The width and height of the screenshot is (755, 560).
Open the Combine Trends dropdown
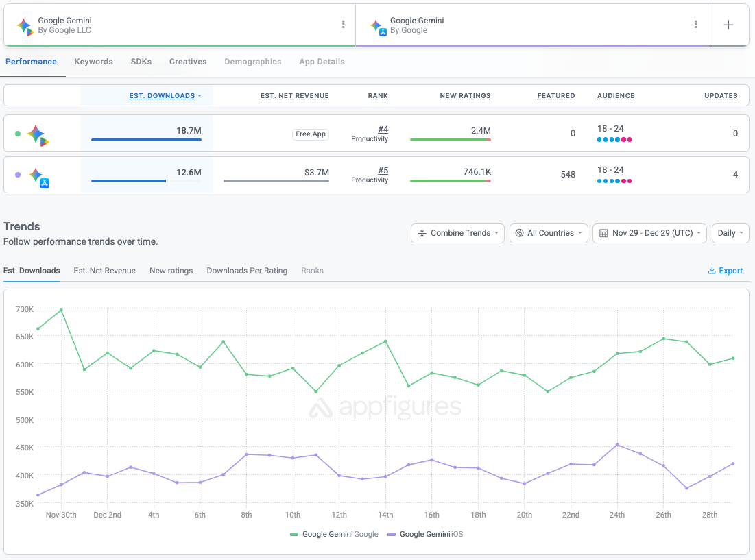(457, 233)
